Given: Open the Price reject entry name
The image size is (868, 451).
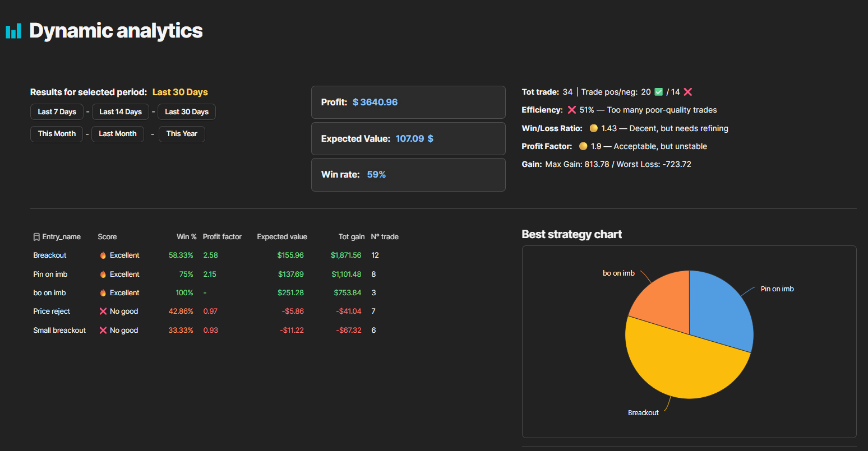Looking at the screenshot, I should coord(52,311).
